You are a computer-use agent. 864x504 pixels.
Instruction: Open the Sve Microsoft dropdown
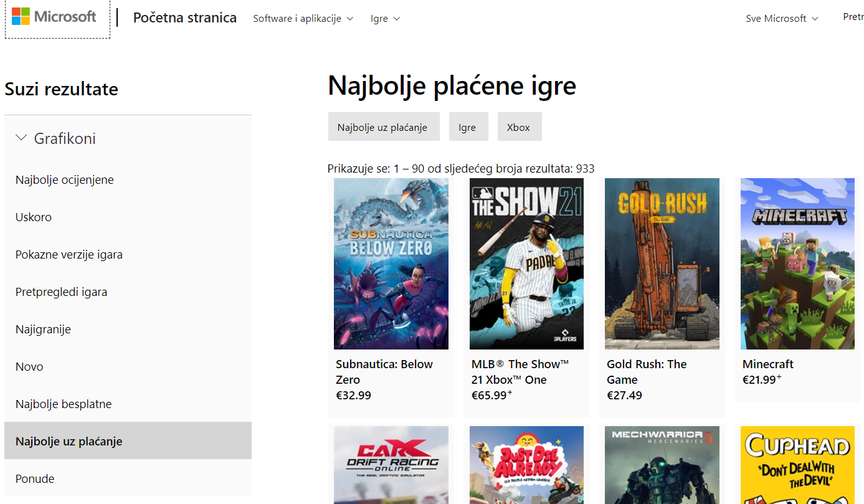point(781,18)
